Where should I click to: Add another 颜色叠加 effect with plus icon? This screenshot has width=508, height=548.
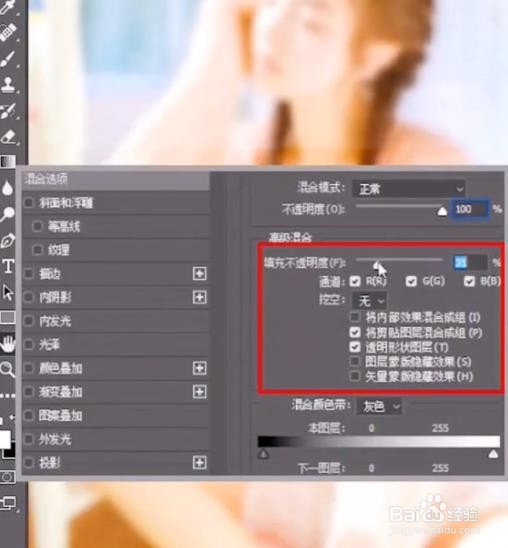(199, 368)
